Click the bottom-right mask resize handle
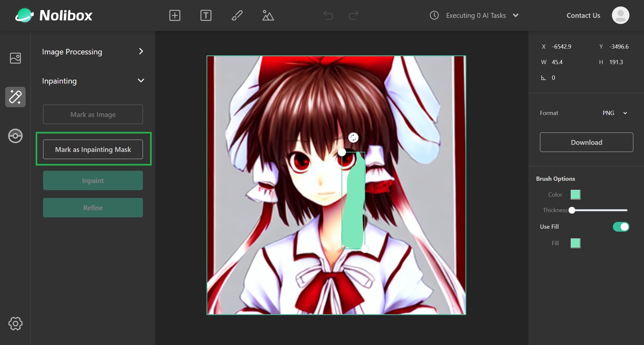This screenshot has height=345, width=644. click(365, 249)
